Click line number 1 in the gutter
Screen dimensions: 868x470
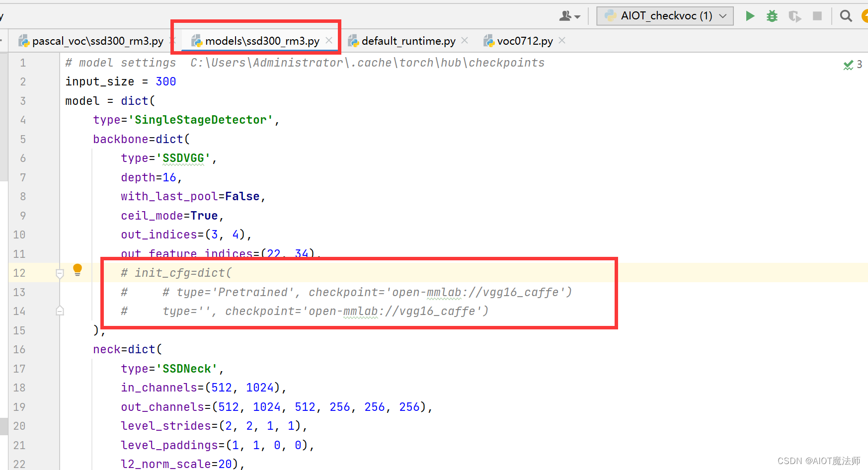tap(23, 63)
